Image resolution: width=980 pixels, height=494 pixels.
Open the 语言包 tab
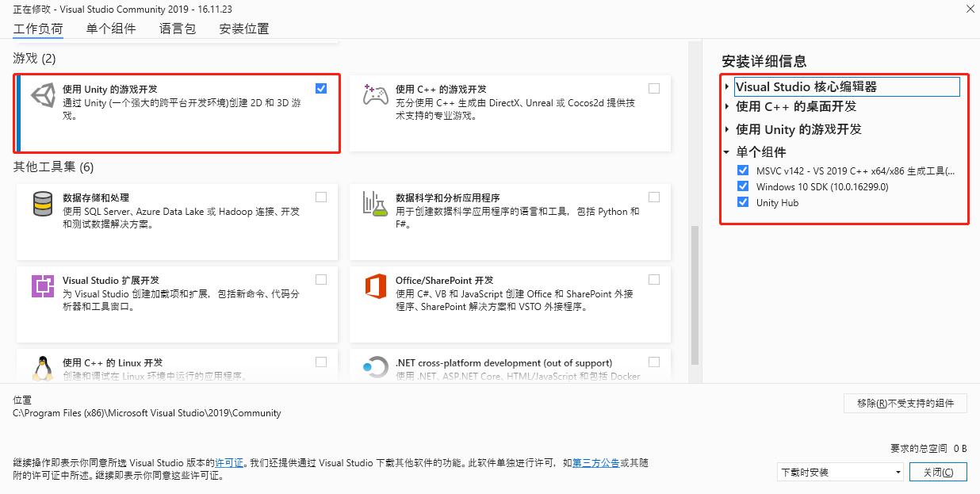coord(178,29)
